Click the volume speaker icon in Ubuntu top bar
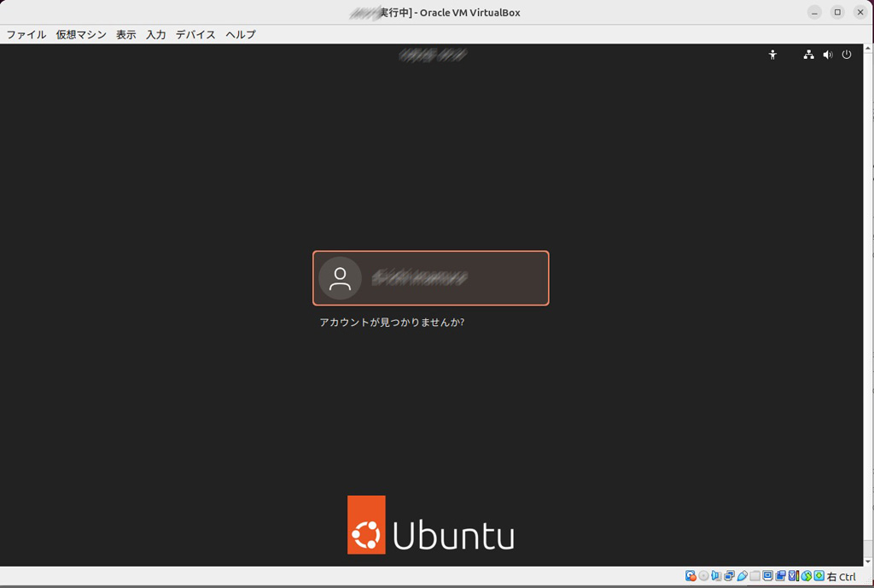Viewport: 874px width, 588px height. 828,55
